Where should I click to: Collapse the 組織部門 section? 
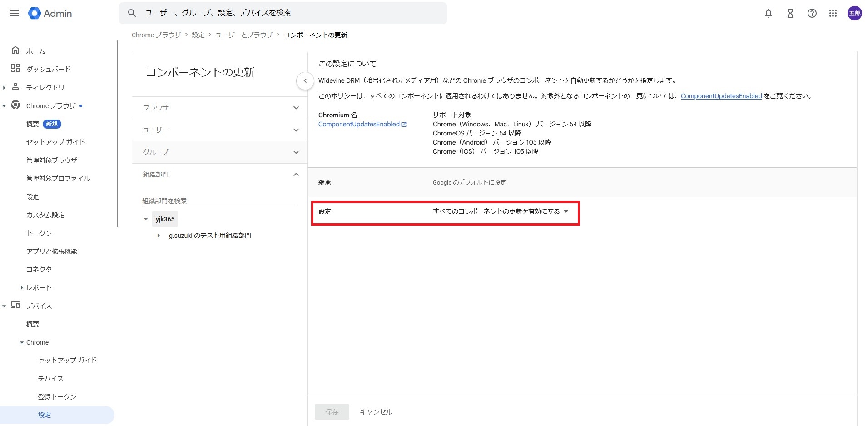296,175
